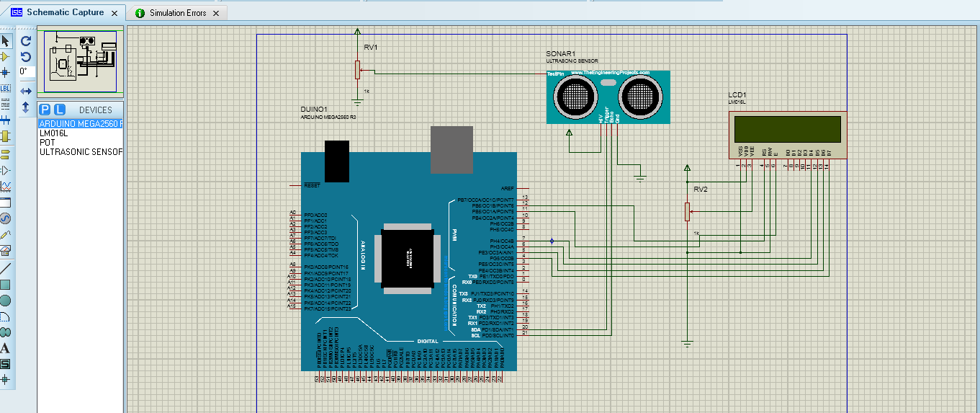Screen dimensions: 980x413
Task: Select the LCD1 LM016L display component
Action: 787,136
